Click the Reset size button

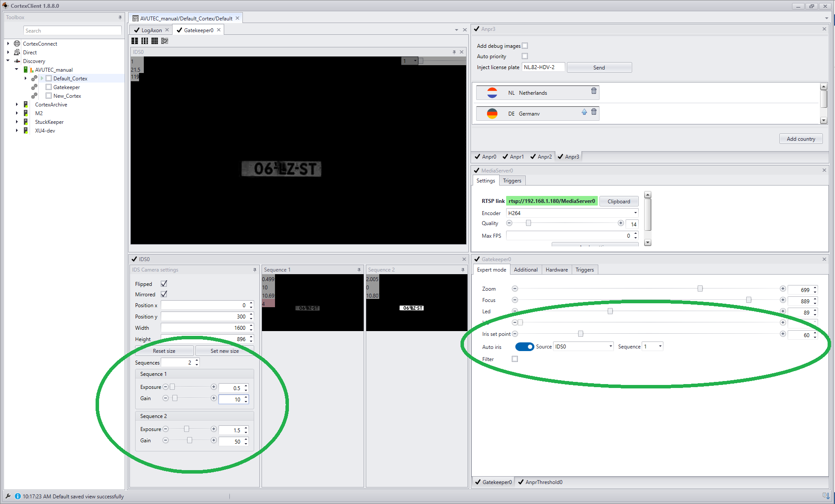[164, 351]
